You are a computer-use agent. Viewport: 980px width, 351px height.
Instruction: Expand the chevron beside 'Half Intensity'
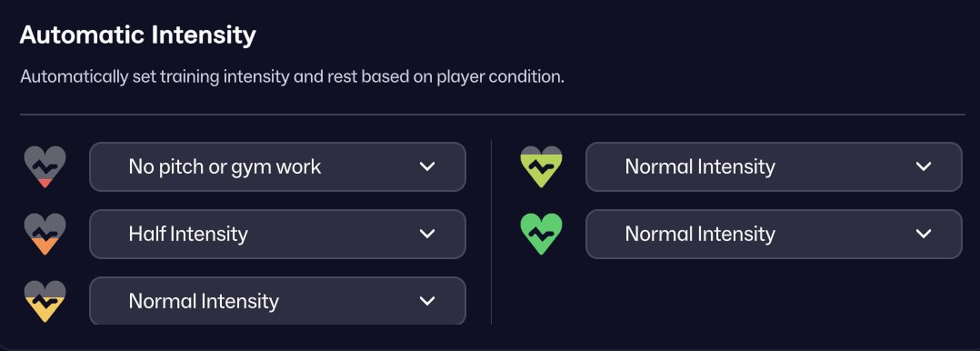tap(427, 234)
